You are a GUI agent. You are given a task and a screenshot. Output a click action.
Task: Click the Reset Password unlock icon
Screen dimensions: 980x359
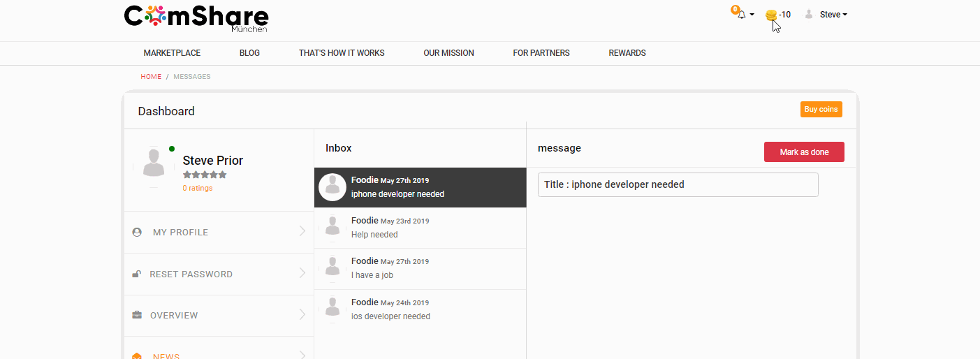[x=137, y=274]
